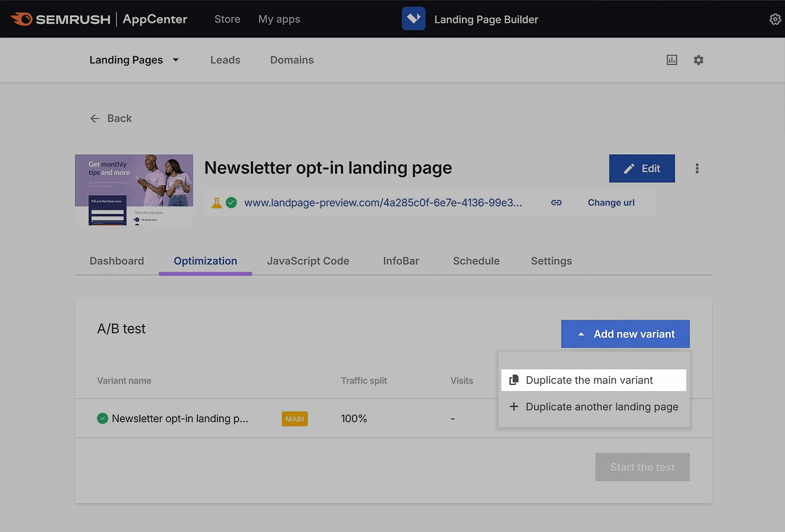Click the gear icon next to the reports icon
Viewport: 785px width, 532px height.
(x=698, y=60)
